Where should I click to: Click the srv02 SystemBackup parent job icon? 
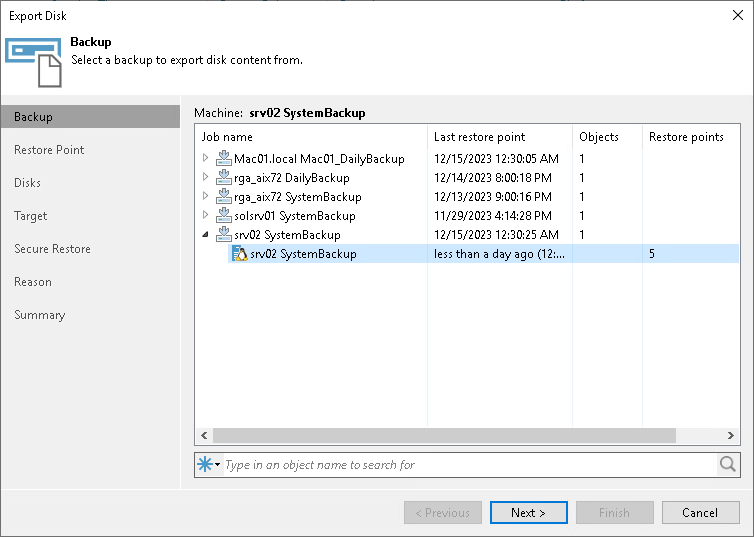tap(224, 234)
